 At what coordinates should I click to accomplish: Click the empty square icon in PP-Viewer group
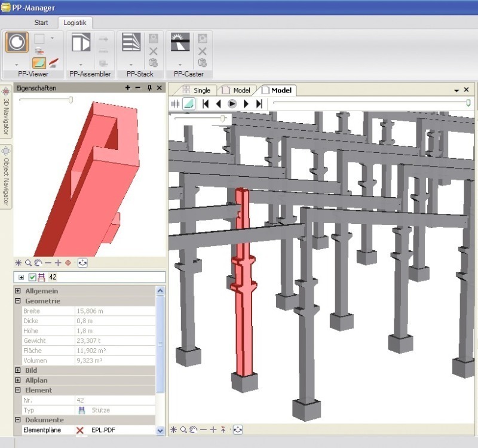39,39
